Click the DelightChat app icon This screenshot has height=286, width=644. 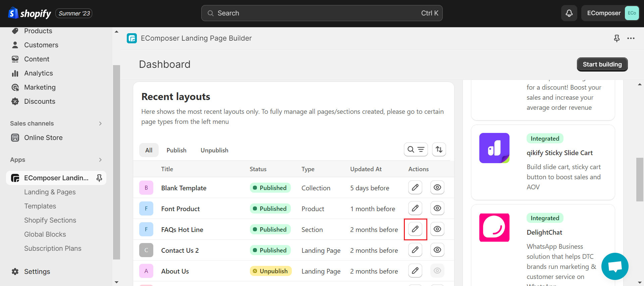tap(494, 228)
